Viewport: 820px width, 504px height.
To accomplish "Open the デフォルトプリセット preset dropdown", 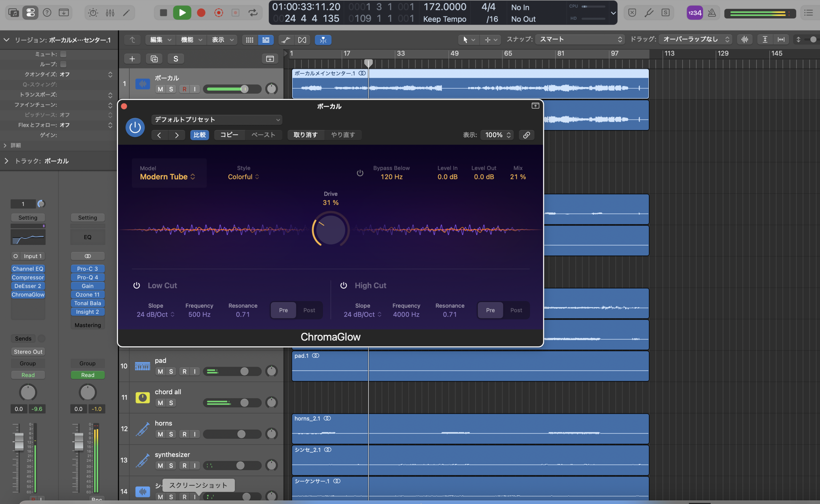I will (217, 120).
